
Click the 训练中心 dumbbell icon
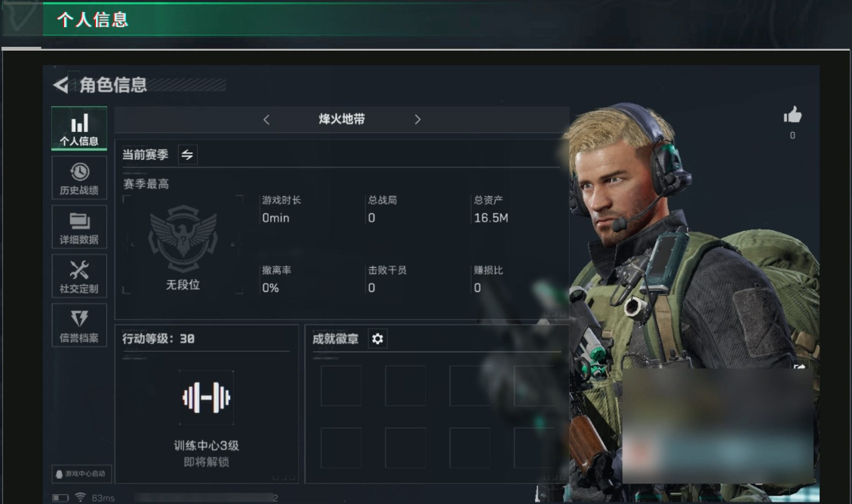207,398
